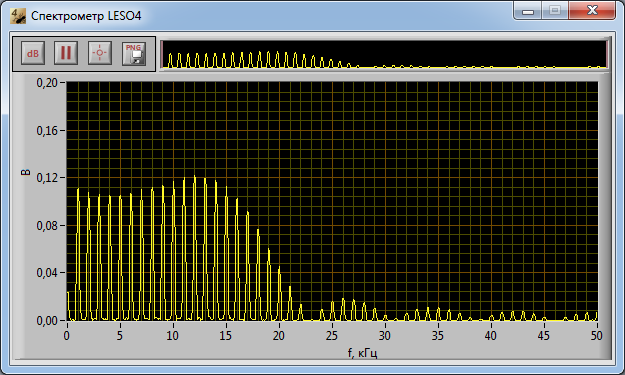Screen dimensions: 625x375
Task: Activate the crosshair cursor tool
Action: point(100,53)
